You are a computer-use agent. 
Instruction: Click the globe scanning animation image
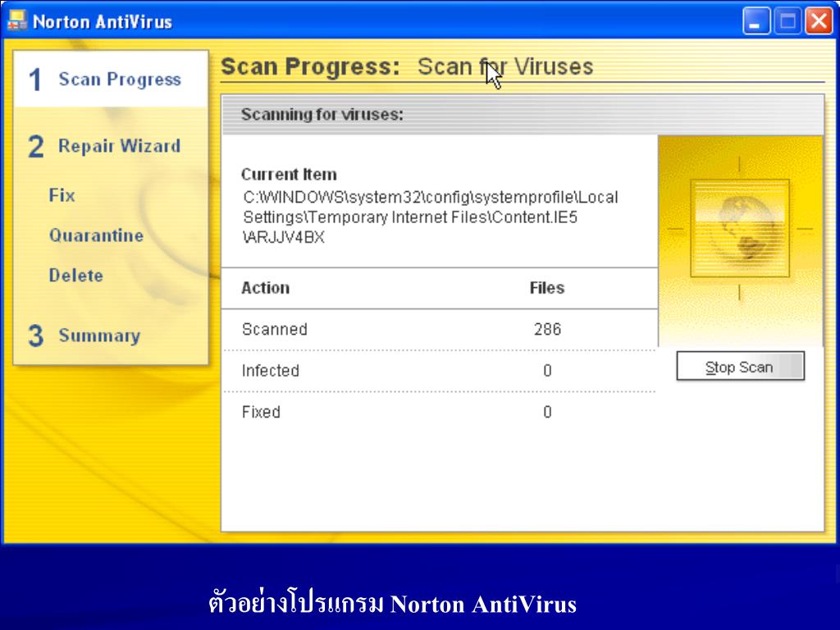(x=740, y=228)
